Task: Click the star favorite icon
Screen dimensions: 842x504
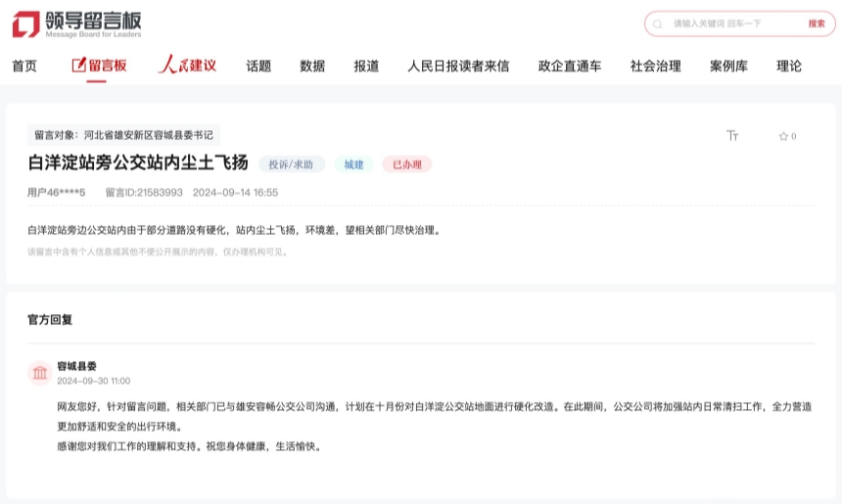Action: coord(783,136)
